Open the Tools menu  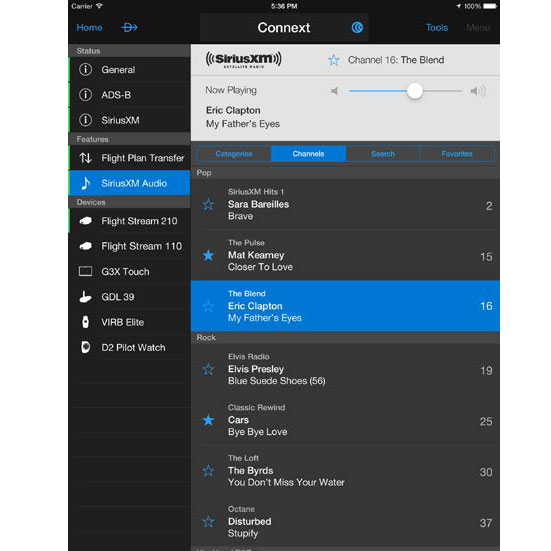(437, 27)
